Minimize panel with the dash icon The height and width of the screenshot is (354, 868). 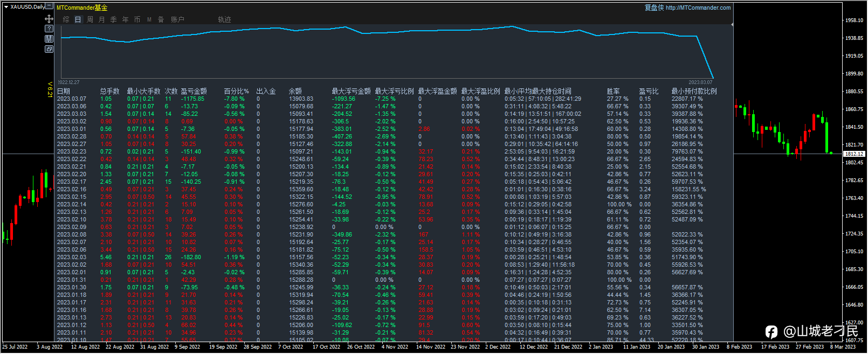[x=49, y=6]
